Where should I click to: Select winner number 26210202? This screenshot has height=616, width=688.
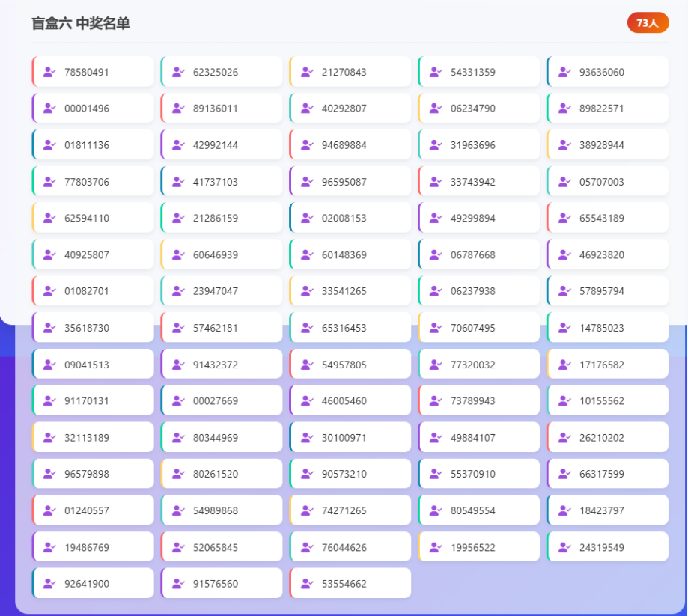[608, 437]
